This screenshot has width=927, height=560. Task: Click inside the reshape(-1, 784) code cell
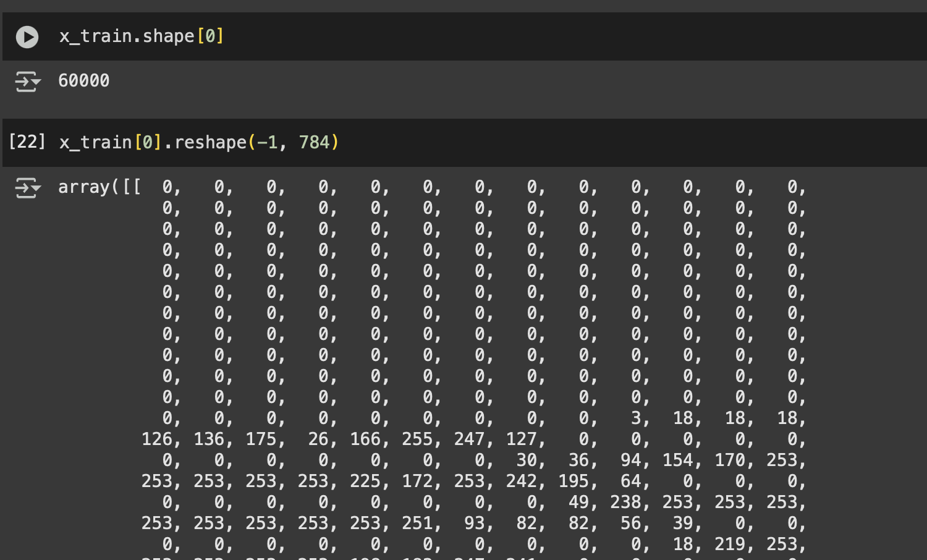point(198,142)
